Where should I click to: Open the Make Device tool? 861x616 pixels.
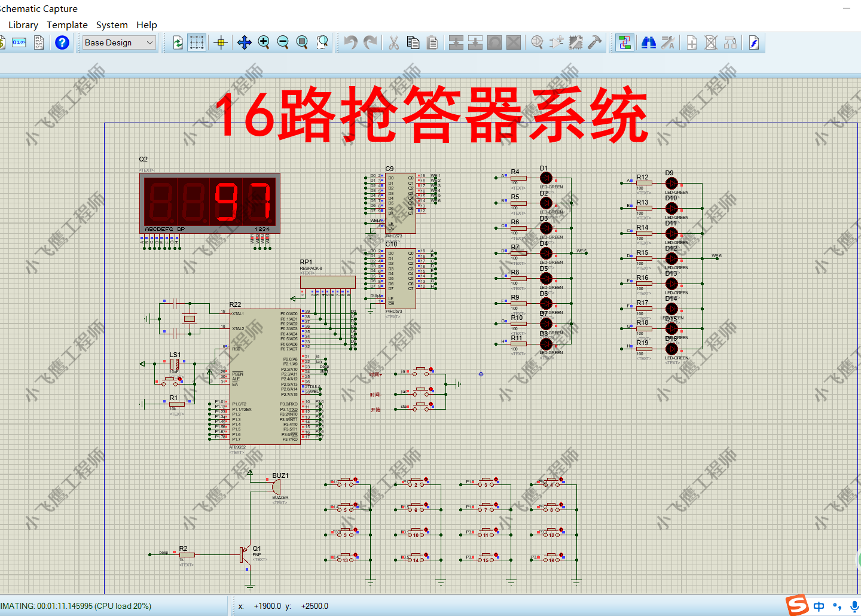coord(557,42)
